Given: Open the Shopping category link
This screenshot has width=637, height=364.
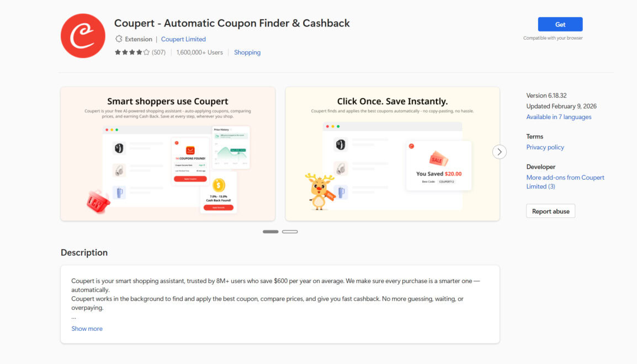Looking at the screenshot, I should (247, 52).
